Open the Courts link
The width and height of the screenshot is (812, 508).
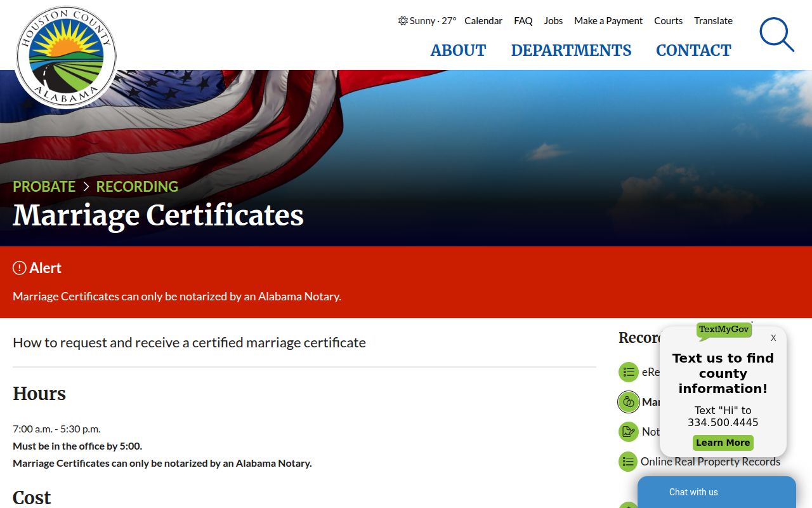coord(669,21)
